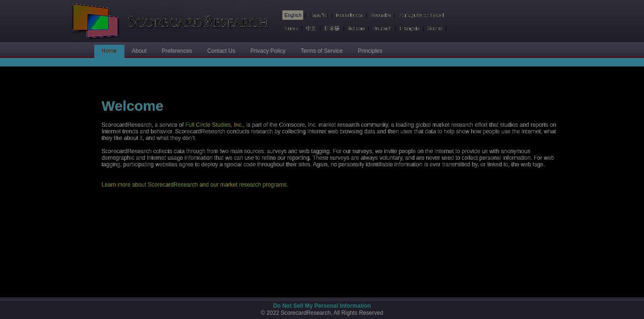Open the Terms of Service page

coord(322,51)
